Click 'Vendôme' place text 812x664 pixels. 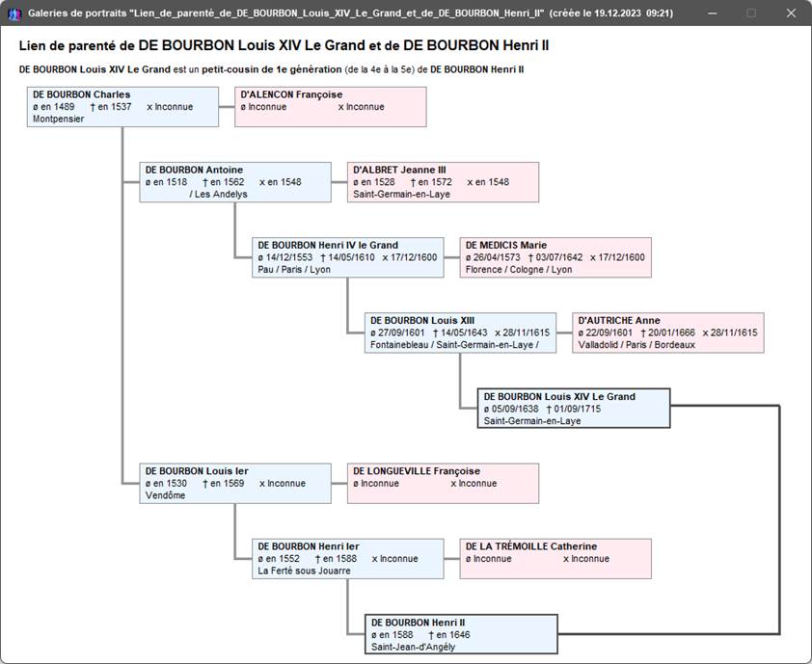click(165, 495)
